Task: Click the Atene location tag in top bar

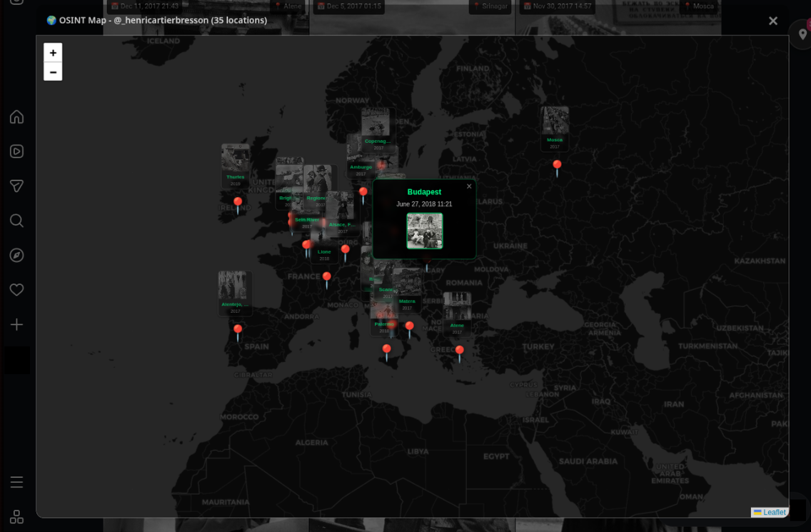Action: 288,6
